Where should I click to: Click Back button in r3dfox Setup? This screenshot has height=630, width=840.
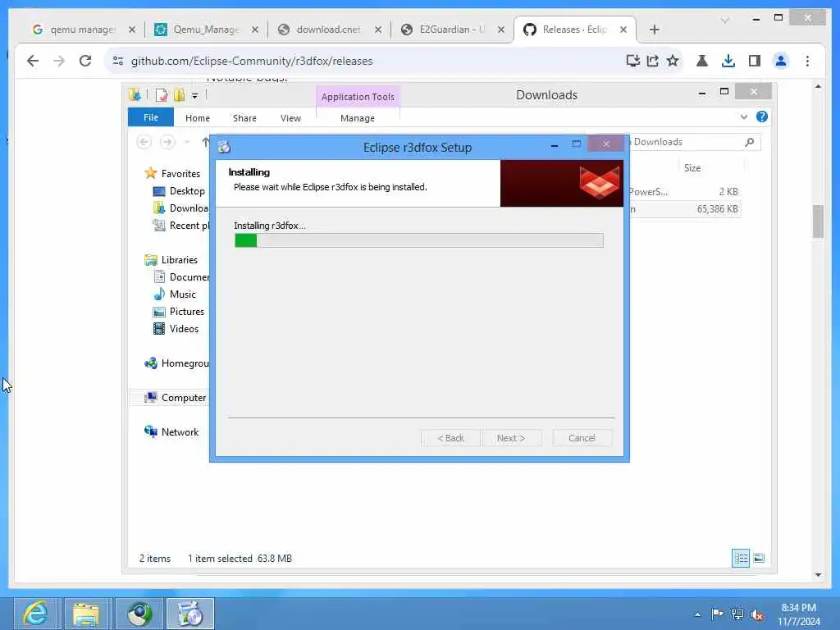pos(450,438)
